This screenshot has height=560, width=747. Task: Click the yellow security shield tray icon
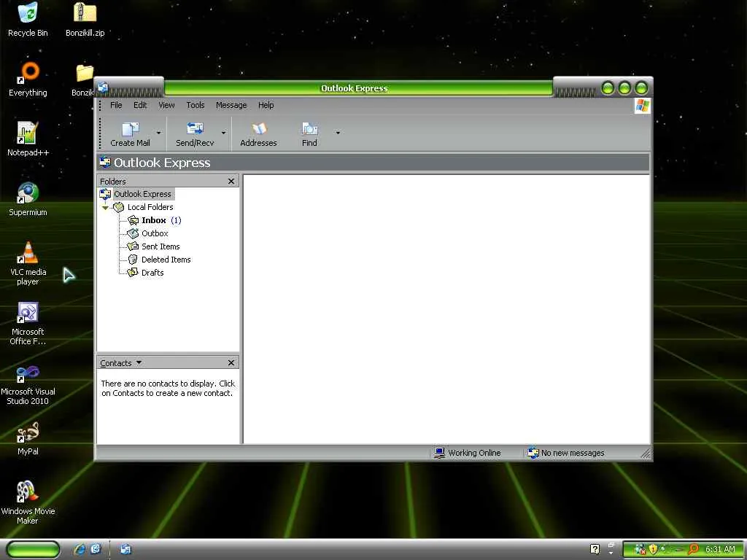coord(653,549)
